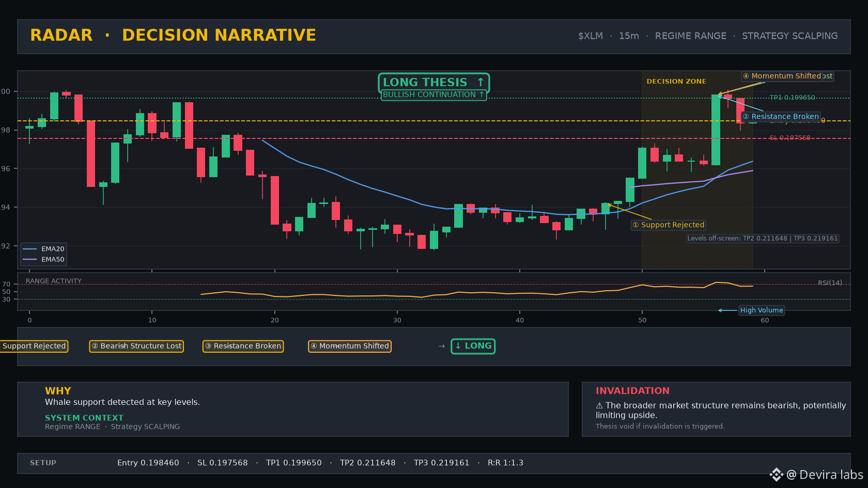Click the High Volume marker below the RSI panel

[x=762, y=310]
